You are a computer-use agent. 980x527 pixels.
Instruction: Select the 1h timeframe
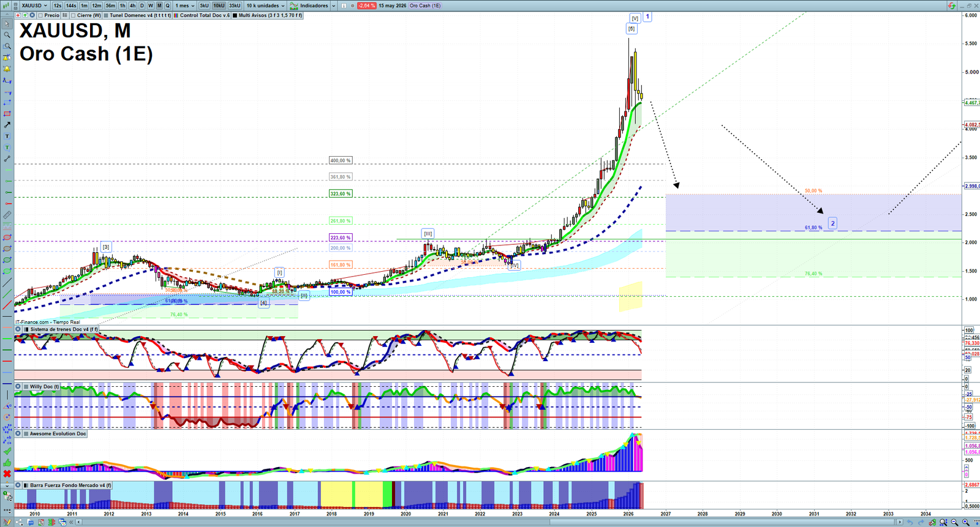[x=123, y=6]
